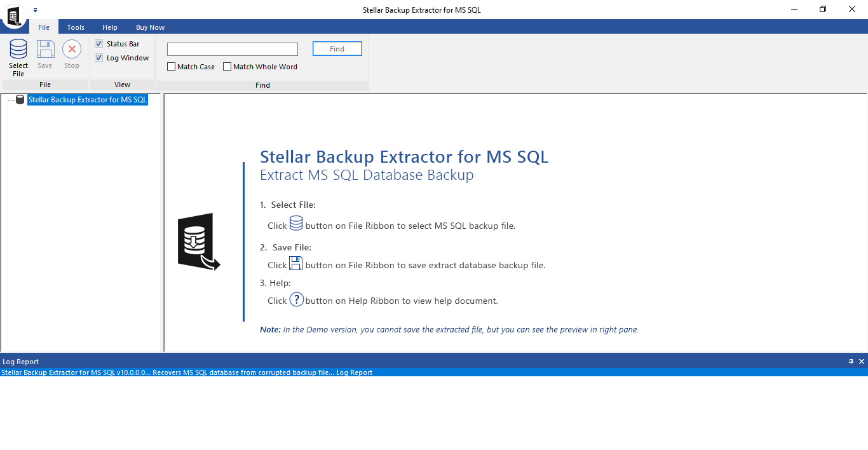Click inside the Find search text field
Image resolution: width=868 pixels, height=450 pixels.
point(233,49)
